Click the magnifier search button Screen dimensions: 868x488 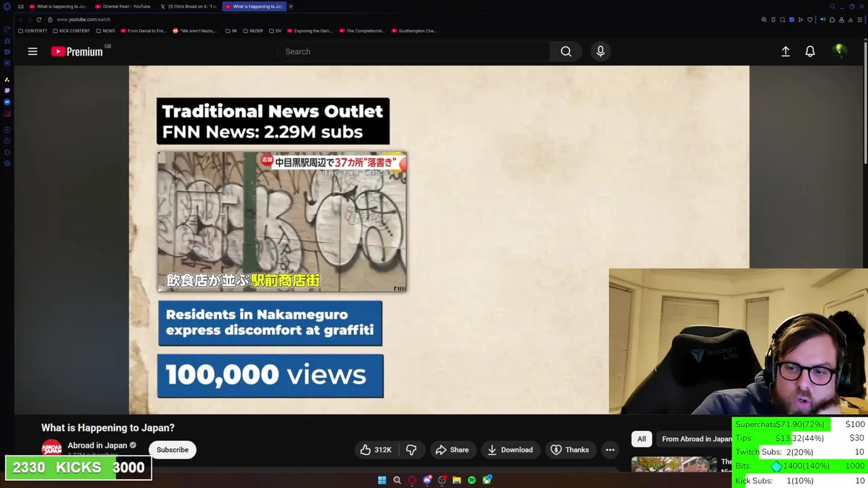pyautogui.click(x=566, y=52)
